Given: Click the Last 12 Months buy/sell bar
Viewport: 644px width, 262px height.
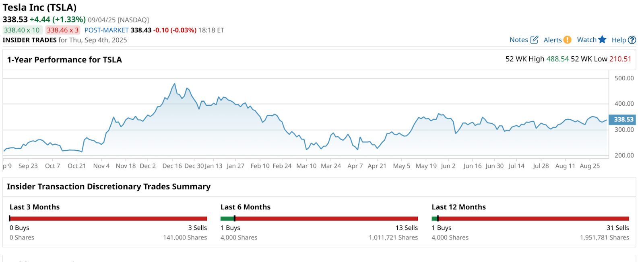Looking at the screenshot, I should pyautogui.click(x=530, y=219).
